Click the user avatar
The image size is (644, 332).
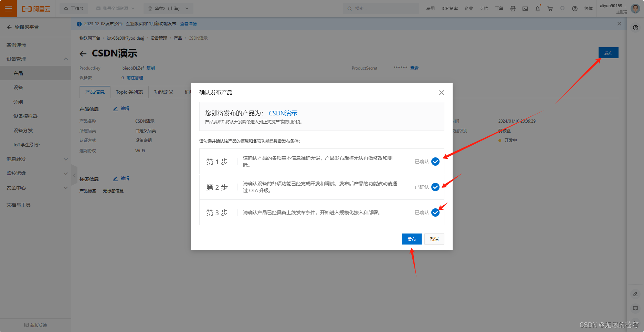point(635,9)
